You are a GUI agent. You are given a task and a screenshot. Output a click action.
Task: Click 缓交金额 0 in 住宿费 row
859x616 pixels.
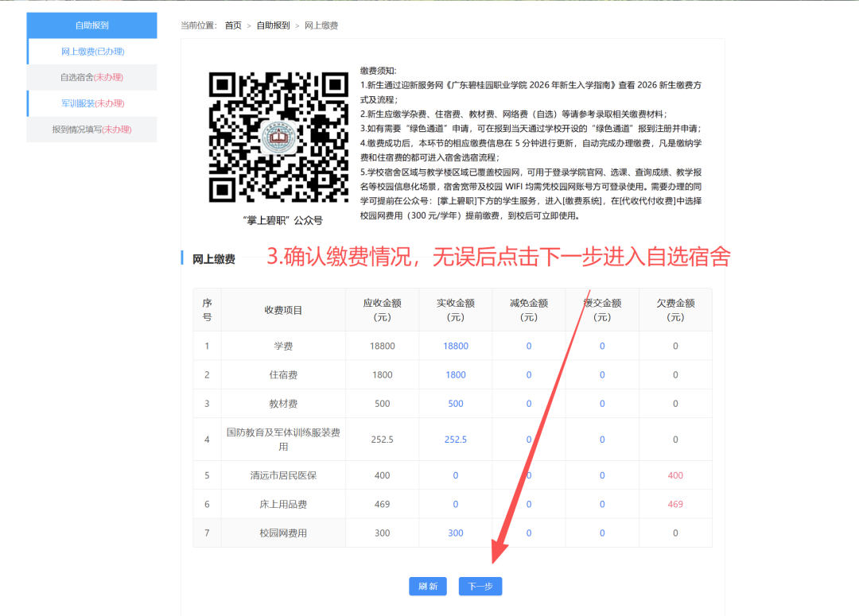(602, 375)
